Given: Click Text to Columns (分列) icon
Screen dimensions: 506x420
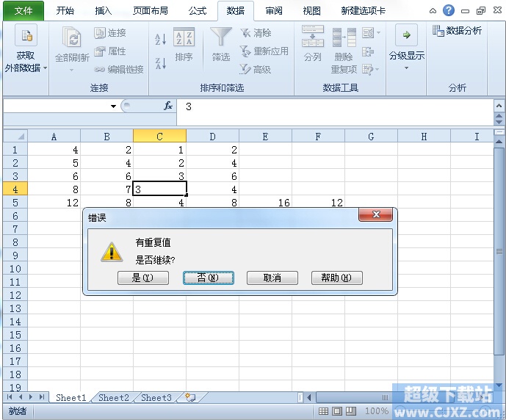Looking at the screenshot, I should (313, 36).
